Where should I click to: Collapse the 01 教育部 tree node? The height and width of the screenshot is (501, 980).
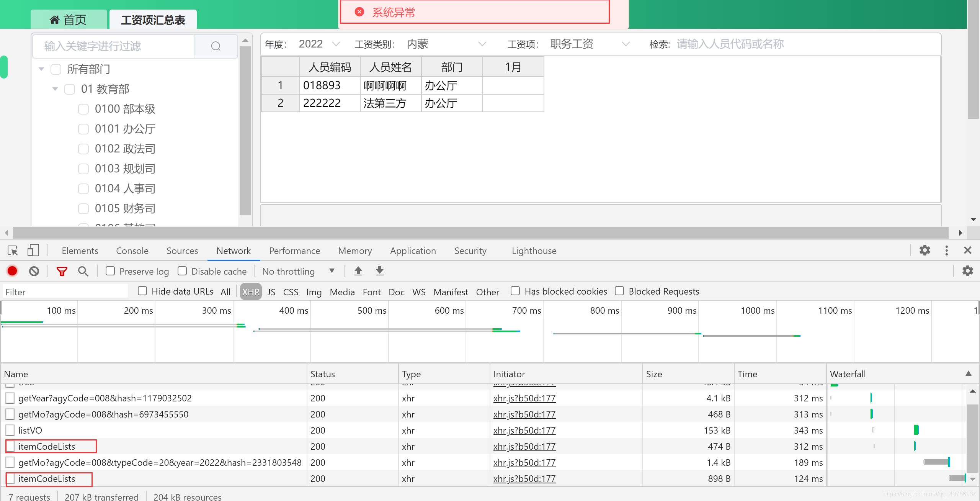pos(55,88)
